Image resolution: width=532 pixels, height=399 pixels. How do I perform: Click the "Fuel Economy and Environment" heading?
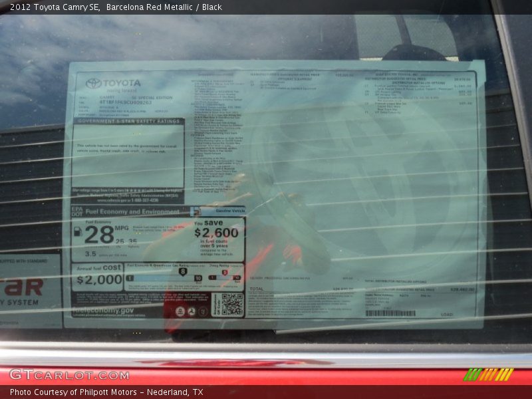[x=132, y=211]
